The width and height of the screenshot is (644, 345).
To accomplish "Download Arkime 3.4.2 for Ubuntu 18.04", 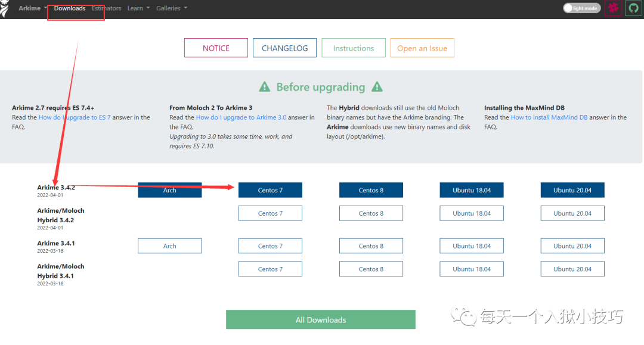I will (x=472, y=190).
